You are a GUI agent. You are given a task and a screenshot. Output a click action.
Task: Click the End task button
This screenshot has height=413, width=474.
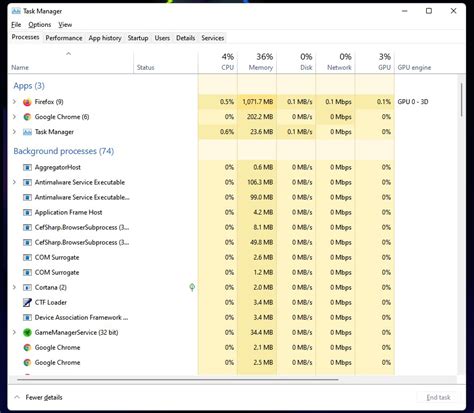point(438,397)
